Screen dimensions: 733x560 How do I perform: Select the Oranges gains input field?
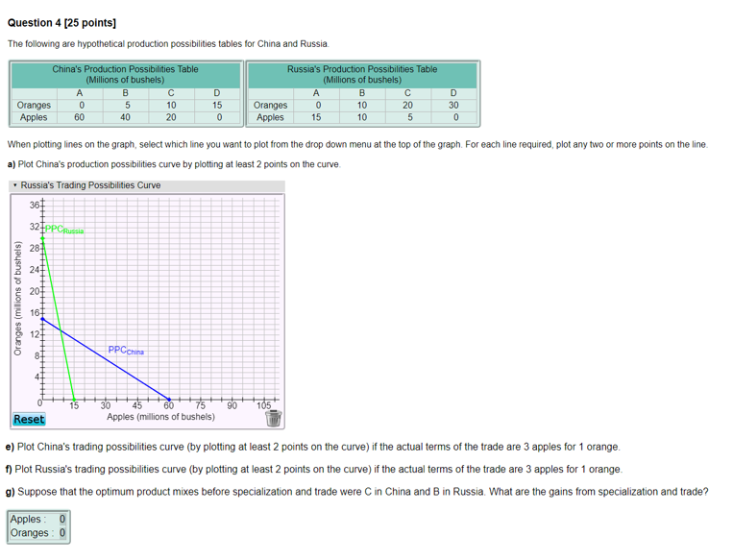(x=61, y=533)
